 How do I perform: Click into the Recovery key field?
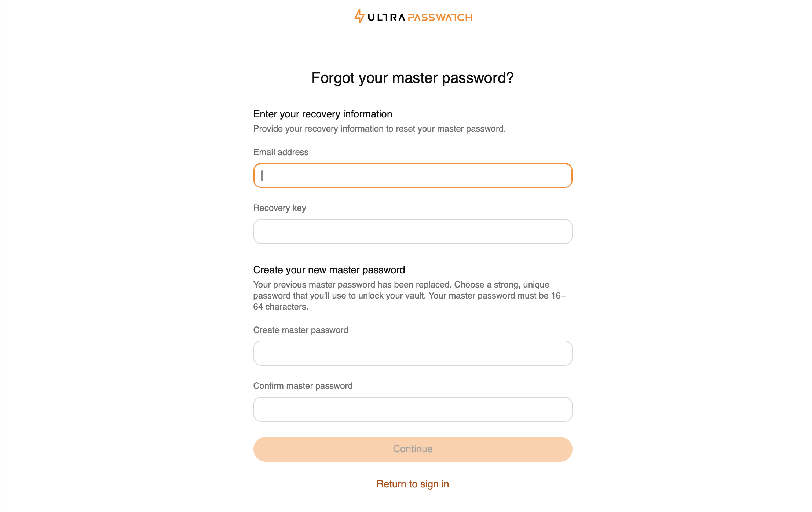click(x=413, y=231)
